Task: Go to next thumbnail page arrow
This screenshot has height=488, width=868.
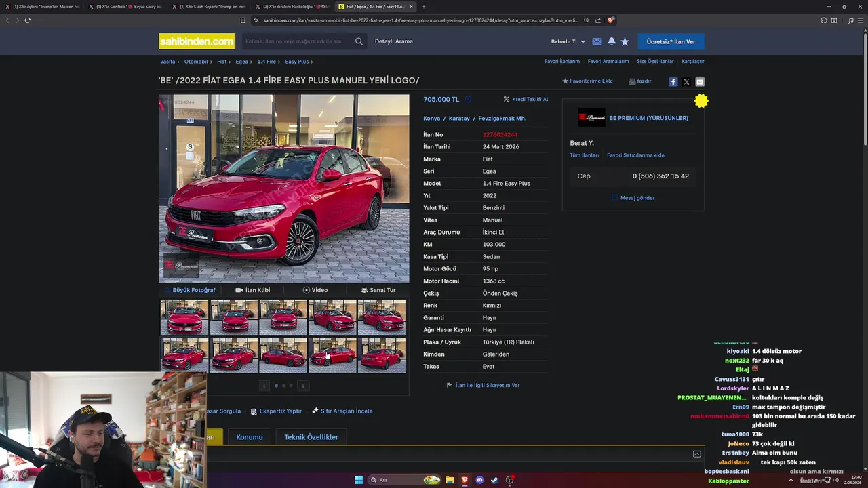Action: [303, 386]
